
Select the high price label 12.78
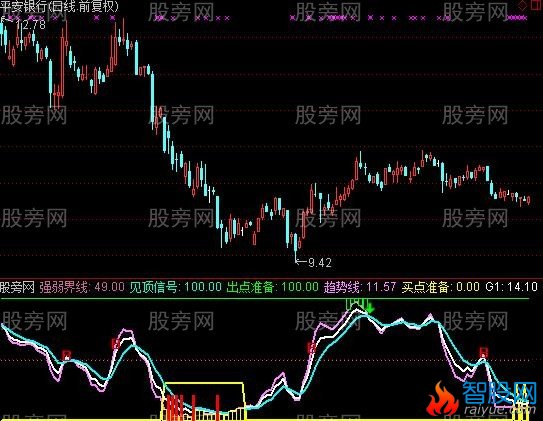[x=30, y=25]
